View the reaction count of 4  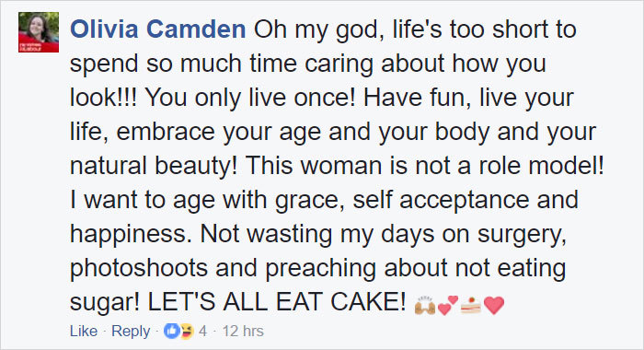tap(203, 331)
